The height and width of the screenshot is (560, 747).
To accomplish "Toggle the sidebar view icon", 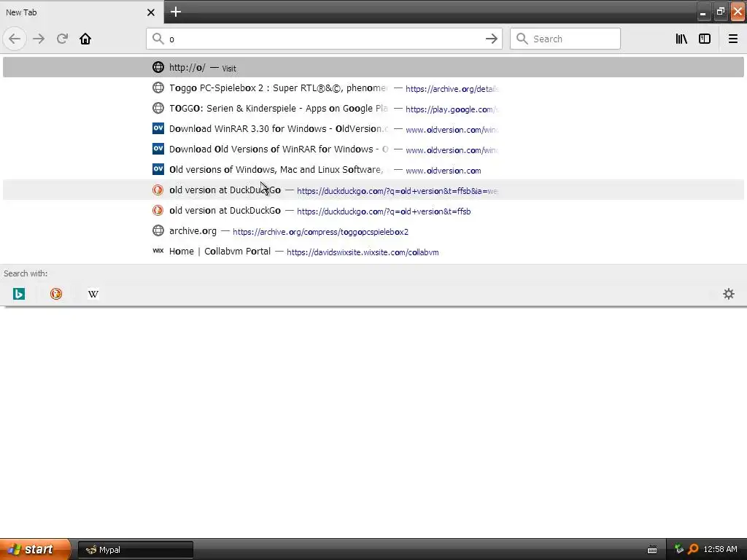I will [705, 39].
